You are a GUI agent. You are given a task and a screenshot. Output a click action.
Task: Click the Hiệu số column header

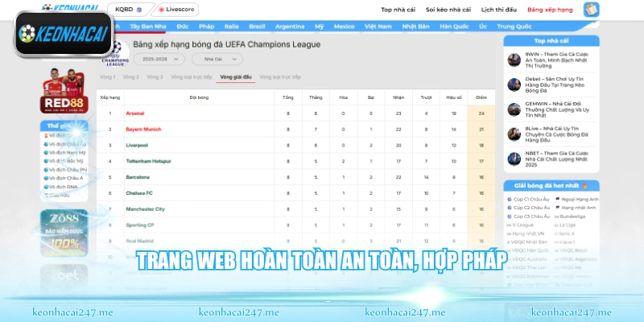click(x=454, y=97)
